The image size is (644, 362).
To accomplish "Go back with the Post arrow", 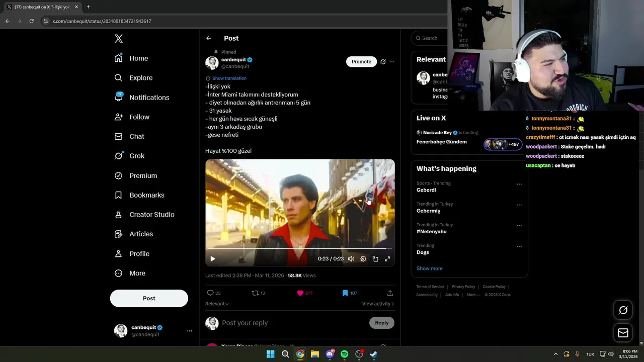I will pos(209,38).
